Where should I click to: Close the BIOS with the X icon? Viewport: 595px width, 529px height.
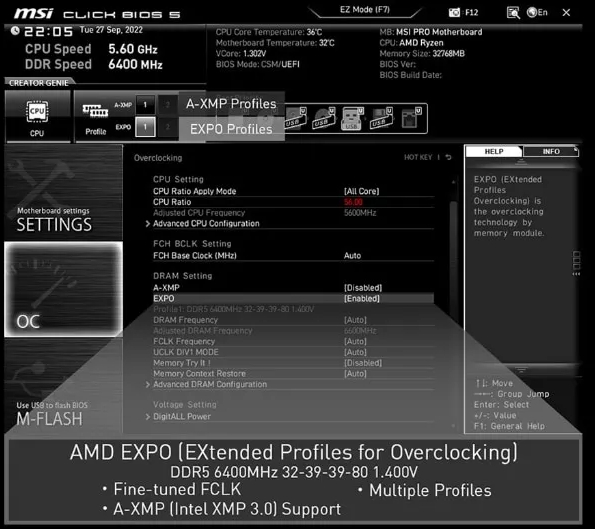click(x=566, y=13)
